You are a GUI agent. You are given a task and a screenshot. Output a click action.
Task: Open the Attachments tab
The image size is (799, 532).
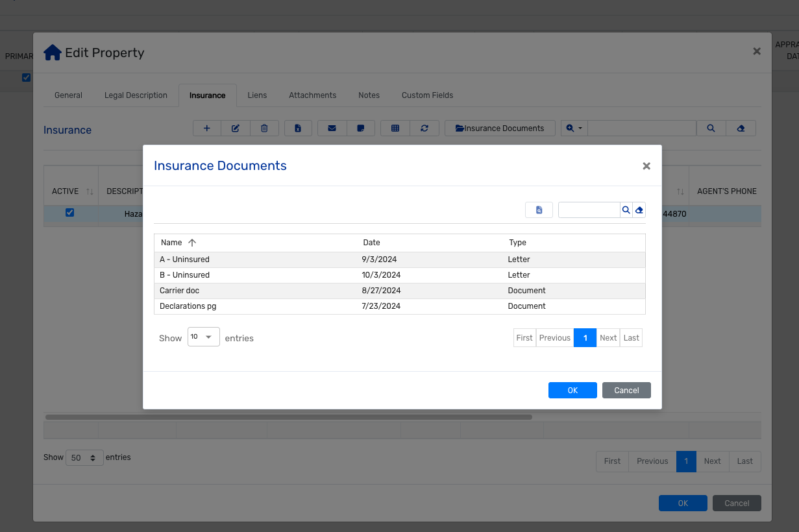pos(313,95)
